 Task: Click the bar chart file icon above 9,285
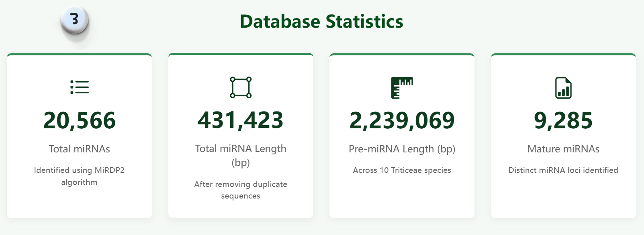point(563,88)
